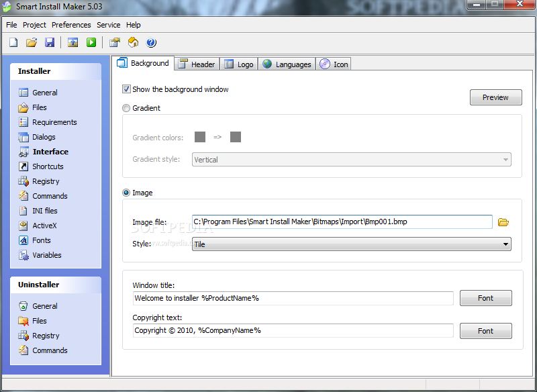The width and height of the screenshot is (537, 392).
Task: Open the Help menu
Action: [133, 25]
